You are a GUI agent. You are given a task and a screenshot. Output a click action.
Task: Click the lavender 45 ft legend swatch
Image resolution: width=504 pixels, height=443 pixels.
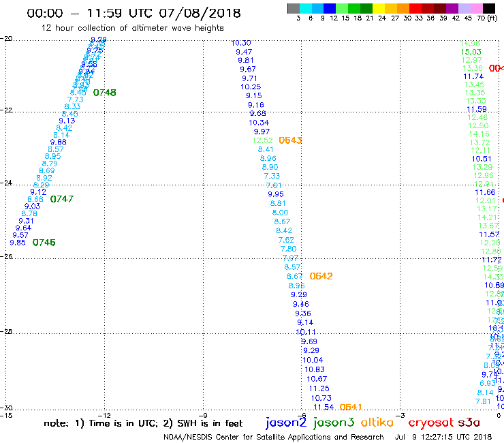(464, 8)
